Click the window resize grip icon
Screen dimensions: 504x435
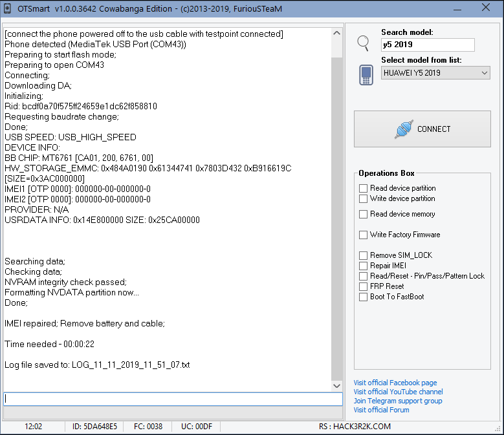(499, 430)
